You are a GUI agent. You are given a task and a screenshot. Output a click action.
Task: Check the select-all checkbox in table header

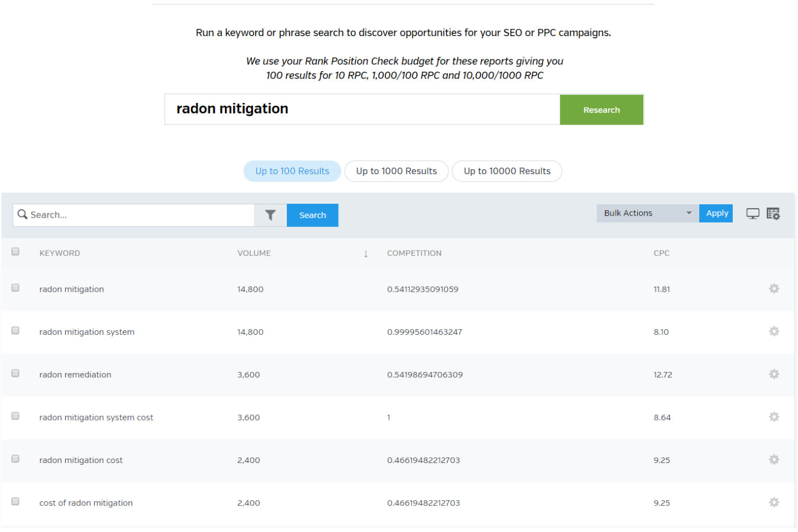(15, 251)
